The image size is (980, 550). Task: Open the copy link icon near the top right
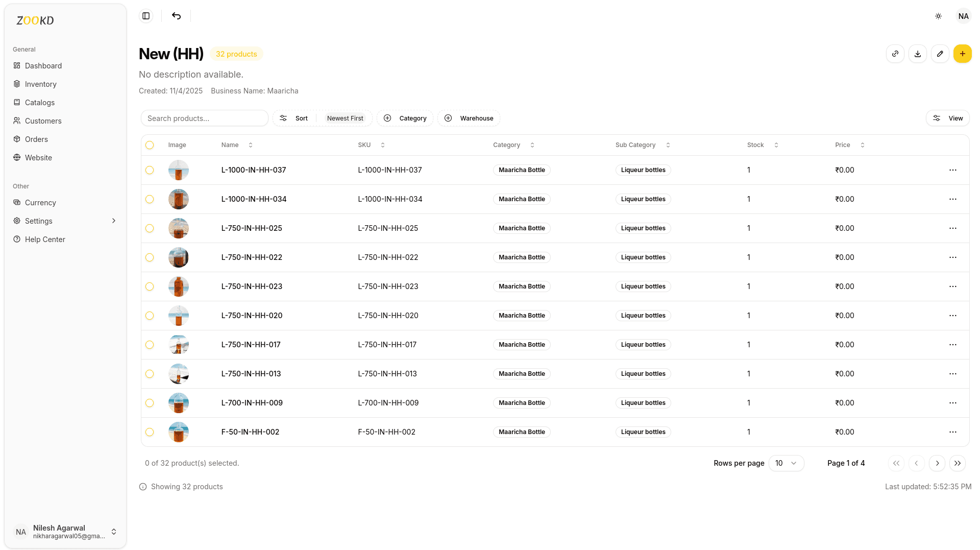pyautogui.click(x=895, y=53)
